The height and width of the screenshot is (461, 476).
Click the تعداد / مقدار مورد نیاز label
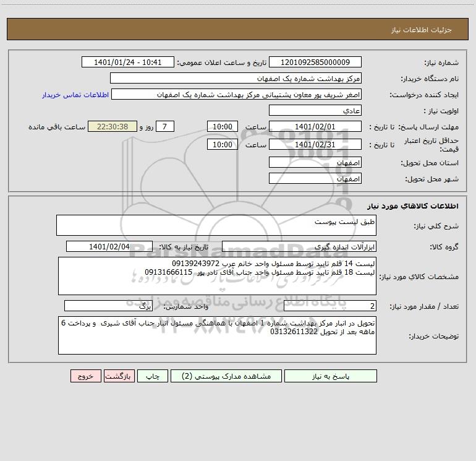pos(424,307)
